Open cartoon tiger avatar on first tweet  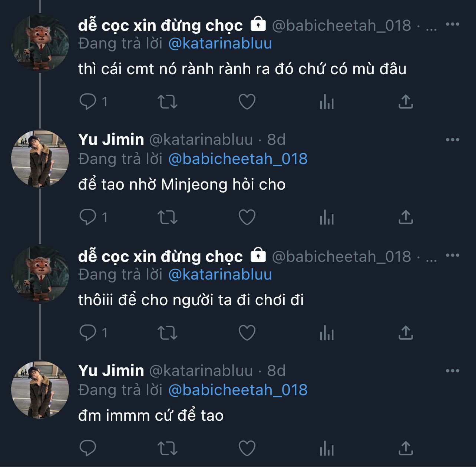tap(40, 43)
